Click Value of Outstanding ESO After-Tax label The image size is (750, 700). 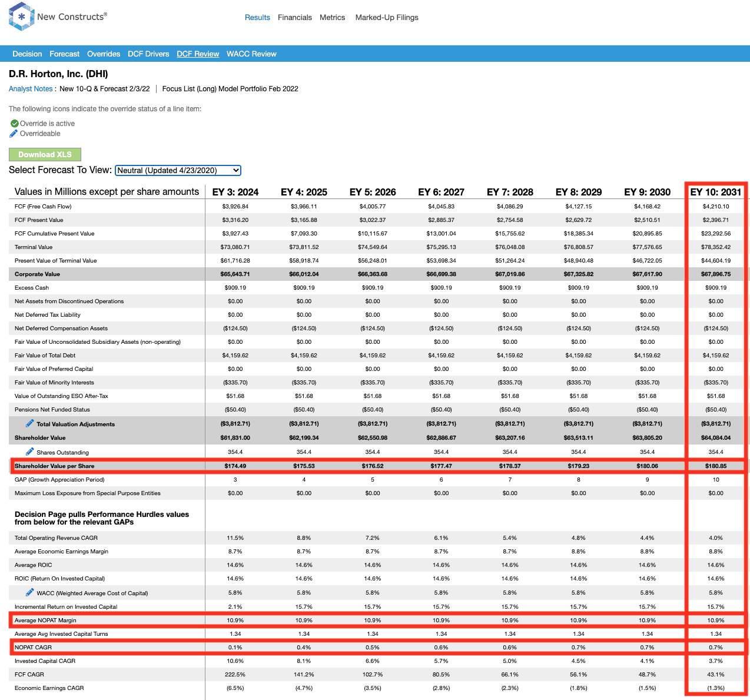(x=61, y=396)
